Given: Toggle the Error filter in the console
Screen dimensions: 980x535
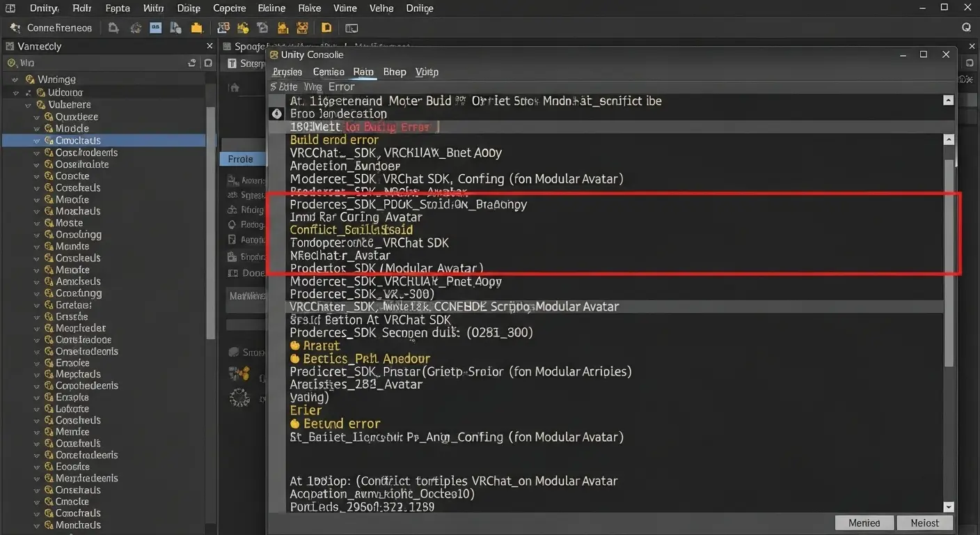Looking at the screenshot, I should click(x=341, y=86).
